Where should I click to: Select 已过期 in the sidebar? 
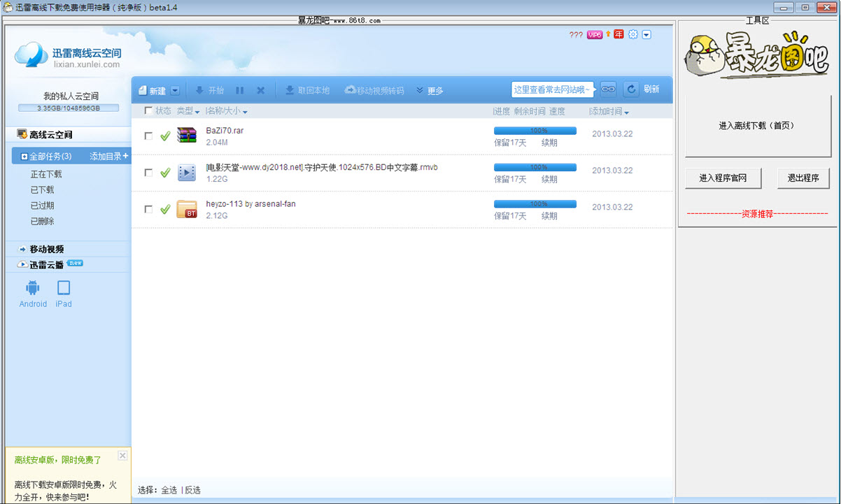(42, 206)
